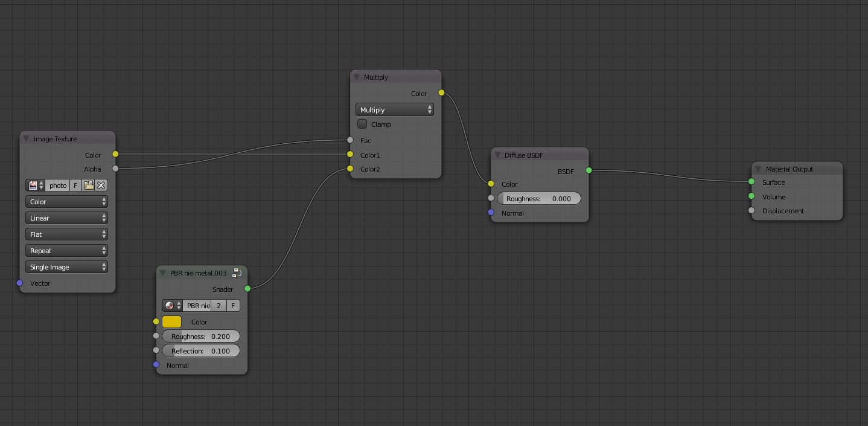Click the Color1 input socket
Image resolution: width=868 pixels, height=426 pixels.
click(350, 155)
